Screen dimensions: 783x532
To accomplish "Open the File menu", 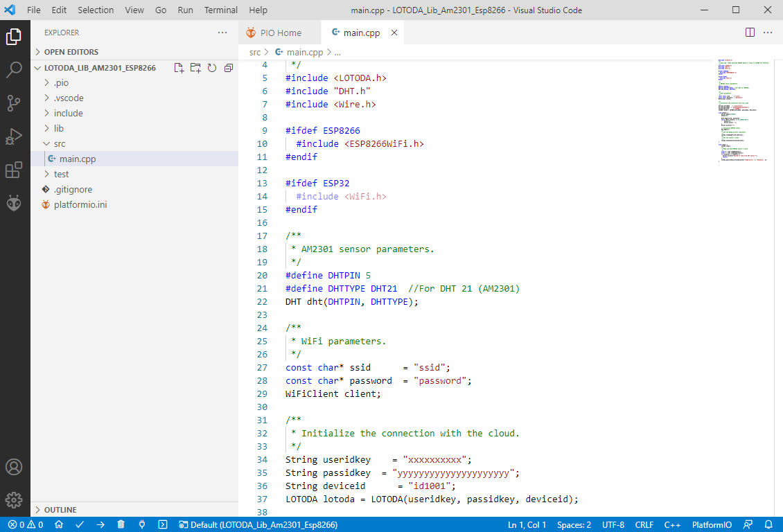I will tap(33, 10).
